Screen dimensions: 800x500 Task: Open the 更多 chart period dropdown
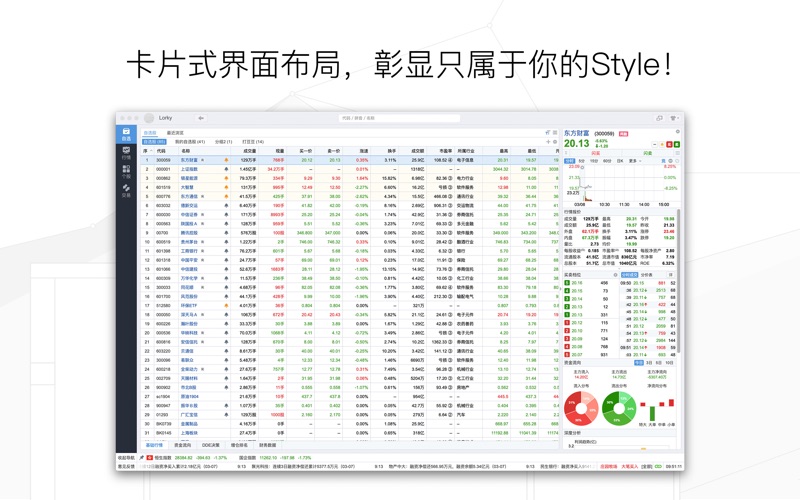[x=635, y=161]
